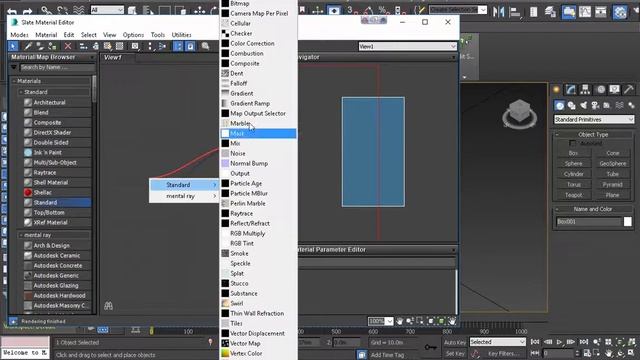Open the Selected key filter dropdown

tap(498, 342)
